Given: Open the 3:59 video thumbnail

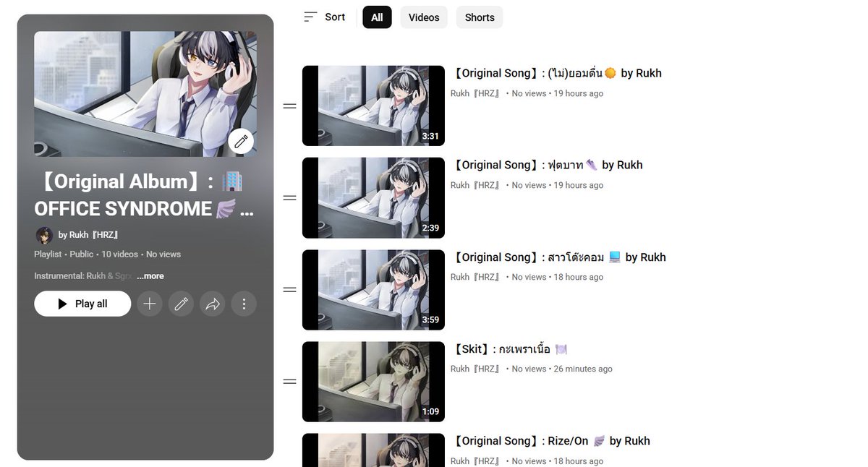Looking at the screenshot, I should click(x=373, y=289).
